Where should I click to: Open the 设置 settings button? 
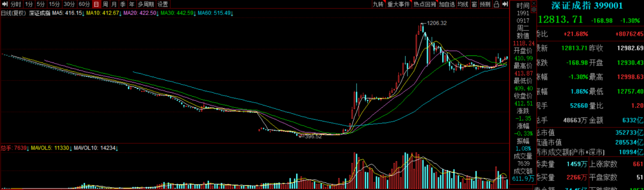tap(163, 4)
